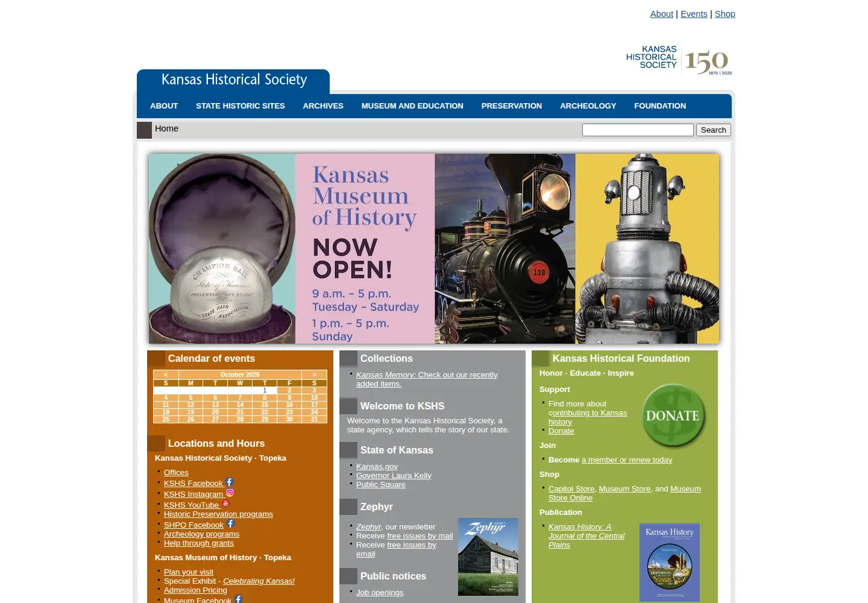This screenshot has height=603, width=868.
Task: Click the Kansas Historical Society 150 logo
Action: 679,61
